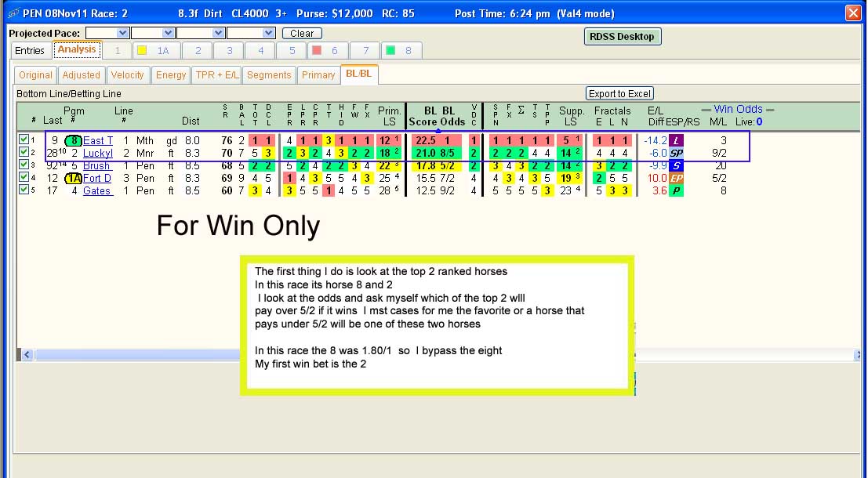868x478 pixels.
Task: Open the East T horse link
Action: click(98, 140)
